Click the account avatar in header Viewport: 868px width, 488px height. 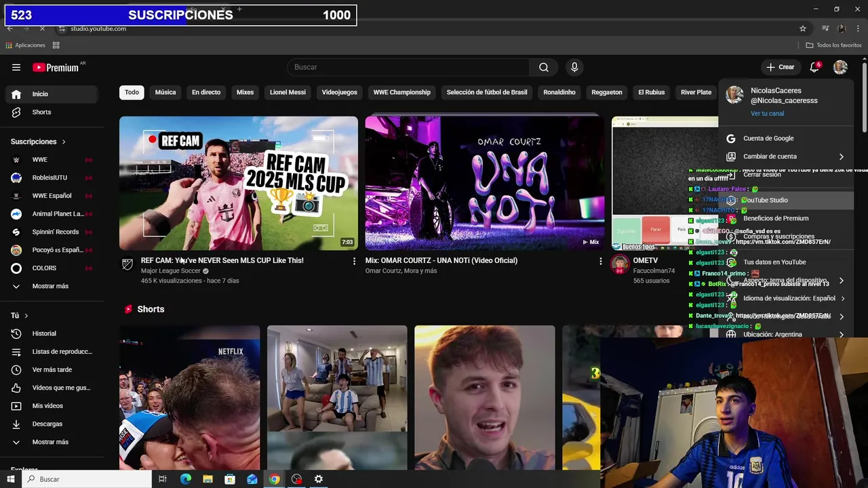point(840,67)
